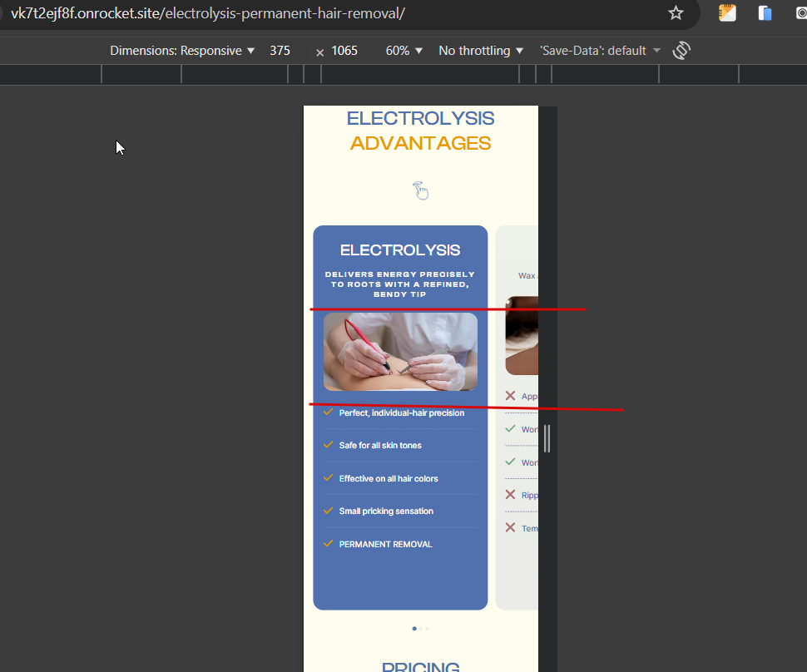
Task: Edit the viewport width field 375
Action: (x=280, y=51)
